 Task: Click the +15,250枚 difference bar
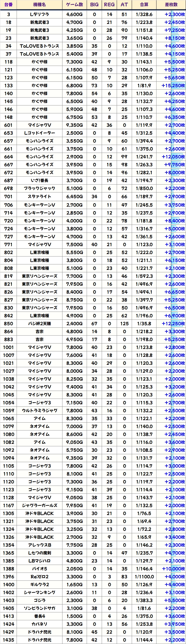tap(173, 86)
